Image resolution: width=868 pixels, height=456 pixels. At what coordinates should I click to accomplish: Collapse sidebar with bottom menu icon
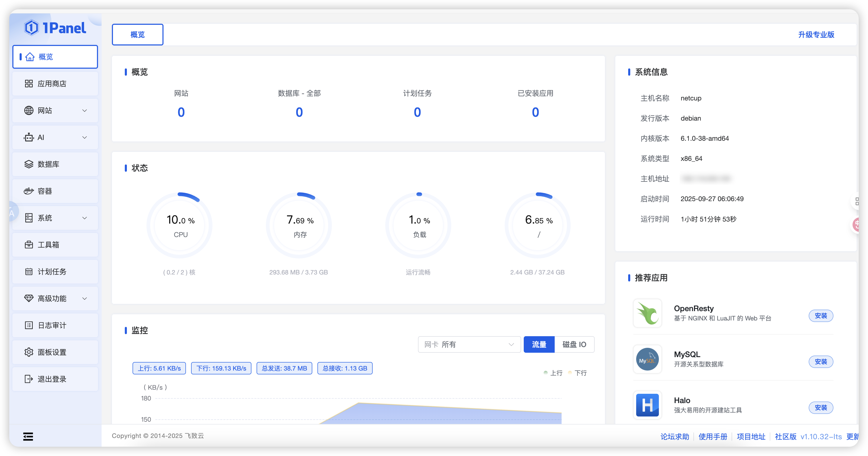pyautogui.click(x=28, y=437)
